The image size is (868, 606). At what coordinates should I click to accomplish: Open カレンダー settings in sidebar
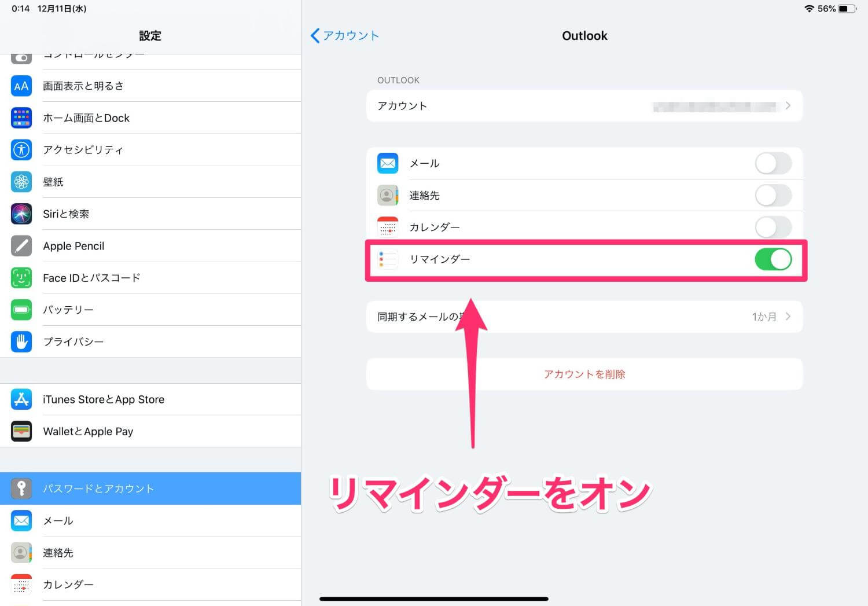click(x=150, y=585)
